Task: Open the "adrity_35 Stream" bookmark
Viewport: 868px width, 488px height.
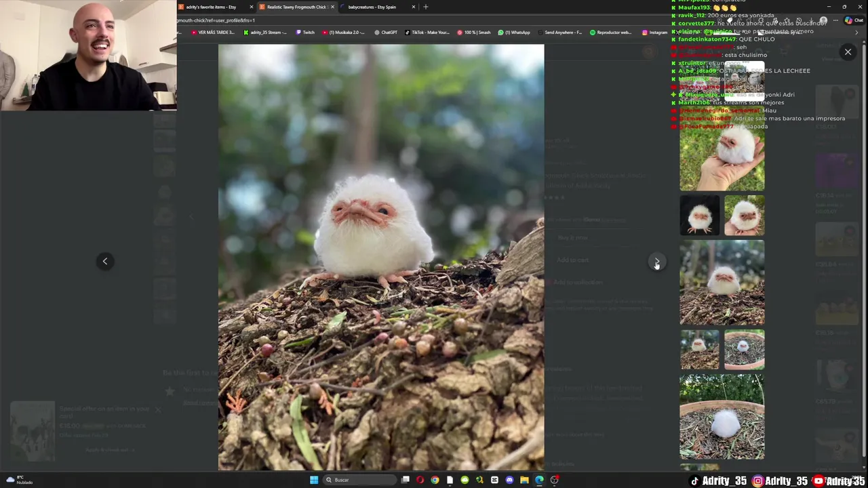Action: pyautogui.click(x=264, y=33)
